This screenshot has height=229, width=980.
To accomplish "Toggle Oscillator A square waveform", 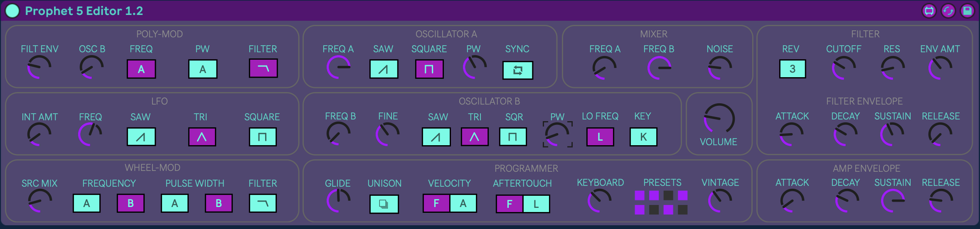I will tap(429, 69).
